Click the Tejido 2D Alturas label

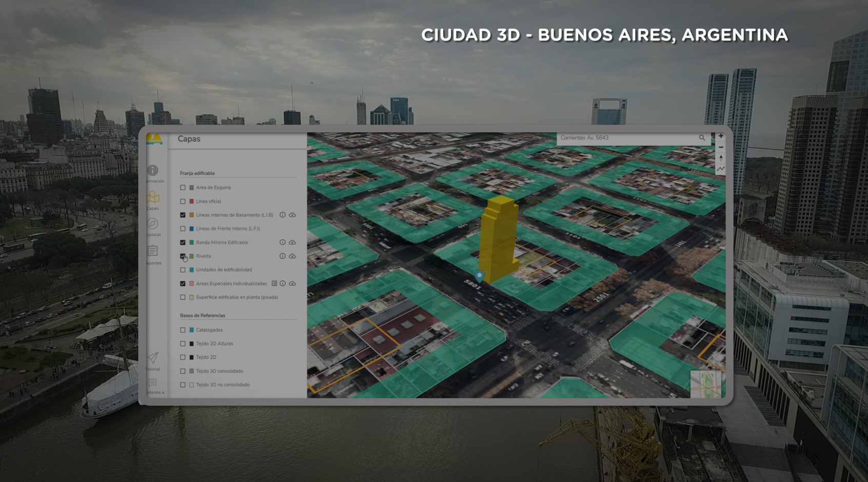pos(214,344)
